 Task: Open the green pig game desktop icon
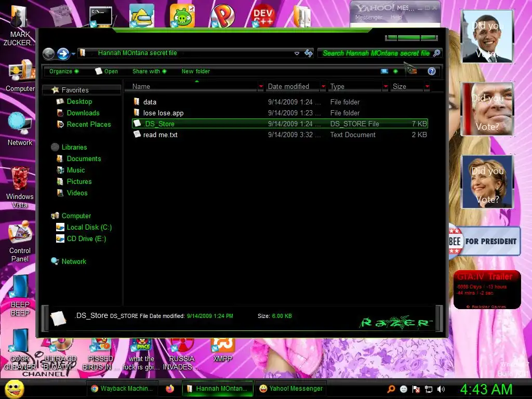click(x=182, y=16)
